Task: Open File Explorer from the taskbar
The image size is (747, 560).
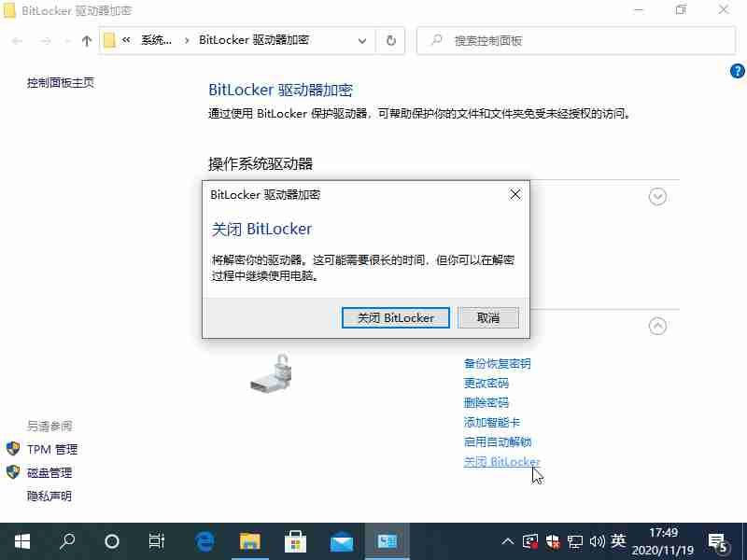Action: 250,540
